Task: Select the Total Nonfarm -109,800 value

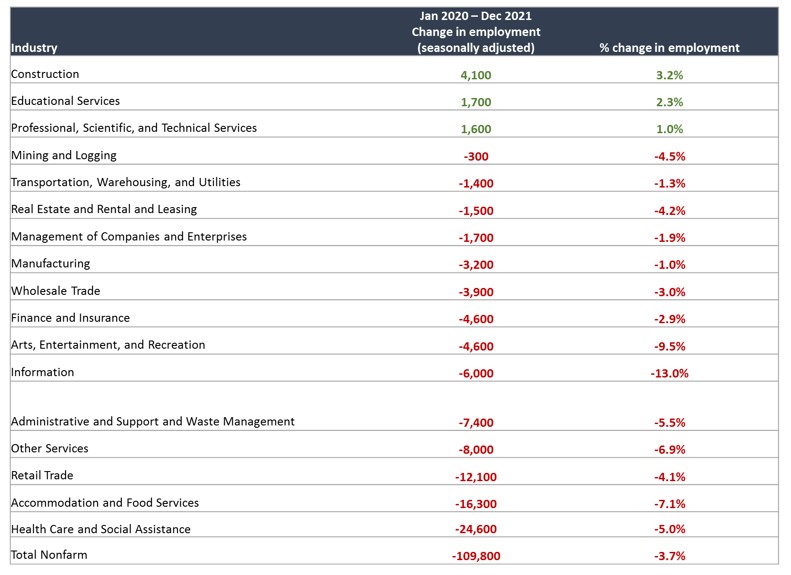Action: coord(476,556)
